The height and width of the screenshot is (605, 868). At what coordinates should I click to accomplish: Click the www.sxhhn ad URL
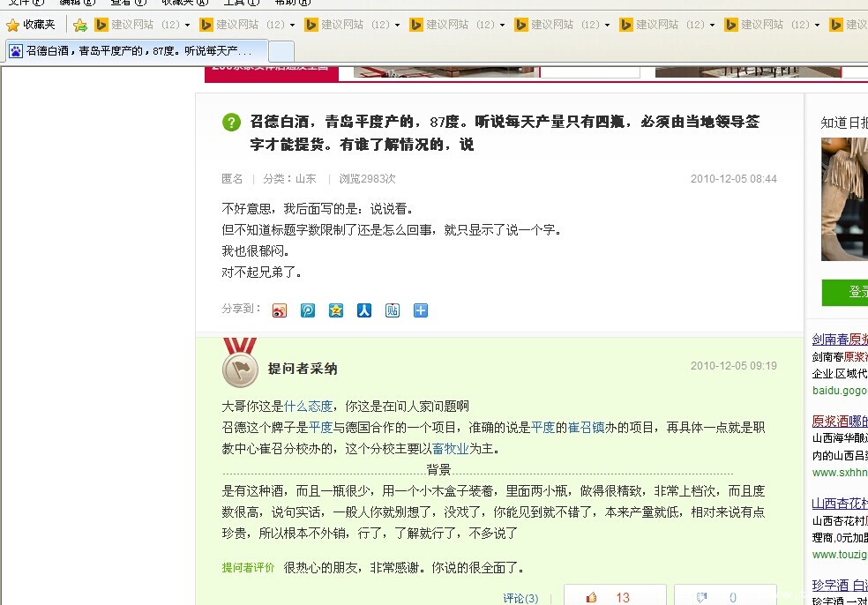pyautogui.click(x=840, y=472)
